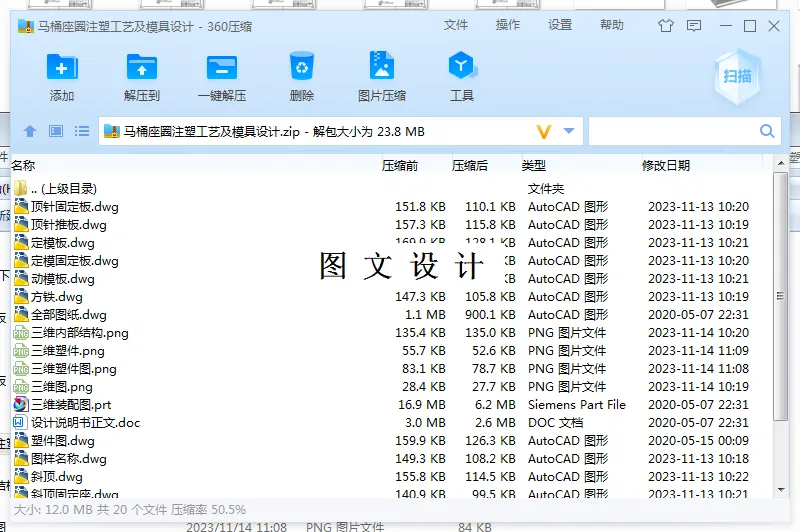
Task: Switch to list view icon
Action: (82, 131)
